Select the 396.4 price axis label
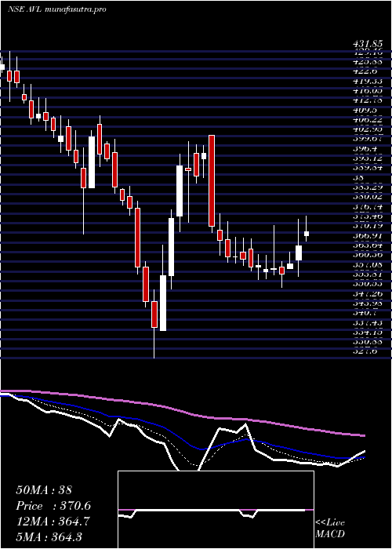This screenshot has width=392, height=549. click(x=365, y=149)
